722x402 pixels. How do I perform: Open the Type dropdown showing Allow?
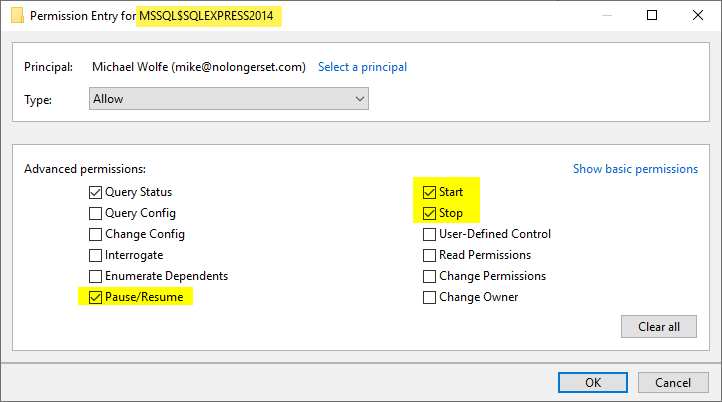click(x=229, y=99)
